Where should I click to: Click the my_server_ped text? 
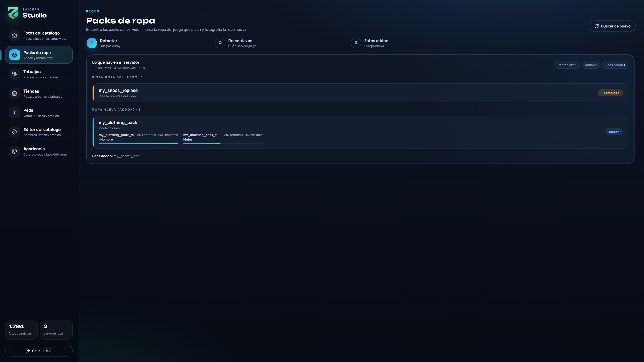coord(127,156)
